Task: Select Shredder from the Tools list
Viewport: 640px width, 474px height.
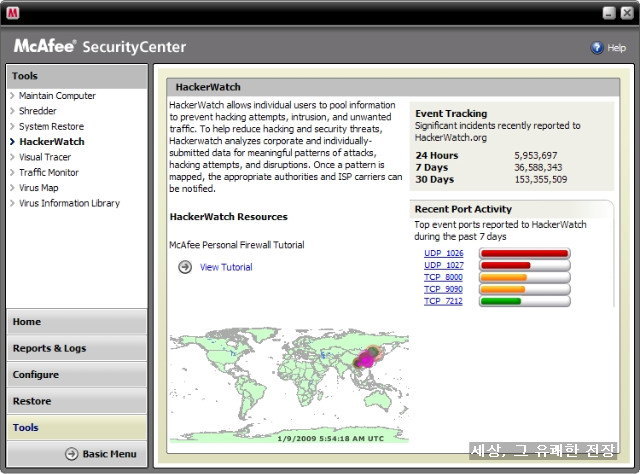Action: (x=38, y=111)
